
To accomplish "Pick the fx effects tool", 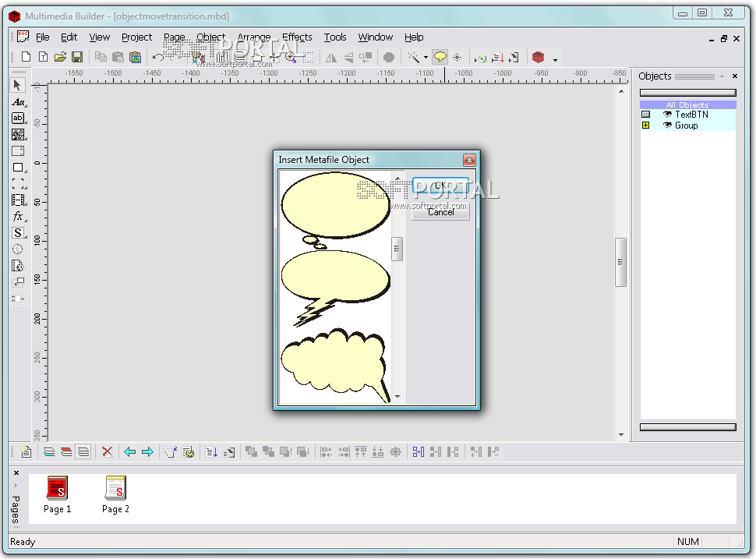I will coord(18,217).
